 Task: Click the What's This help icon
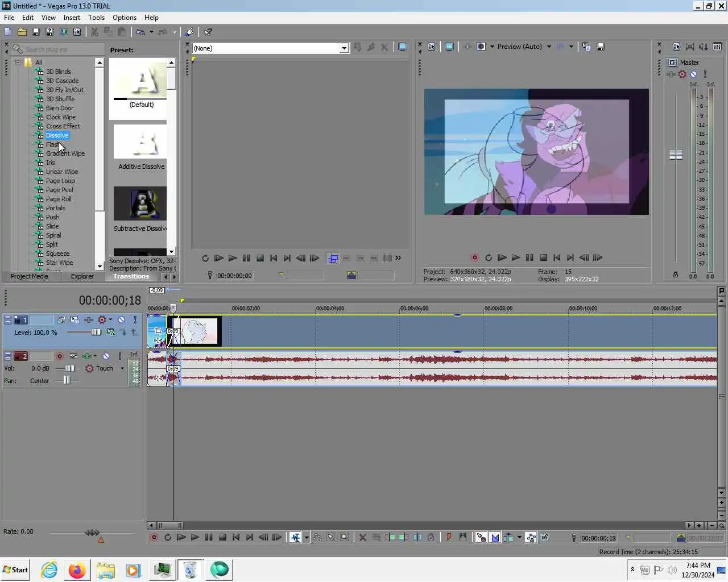point(208,32)
